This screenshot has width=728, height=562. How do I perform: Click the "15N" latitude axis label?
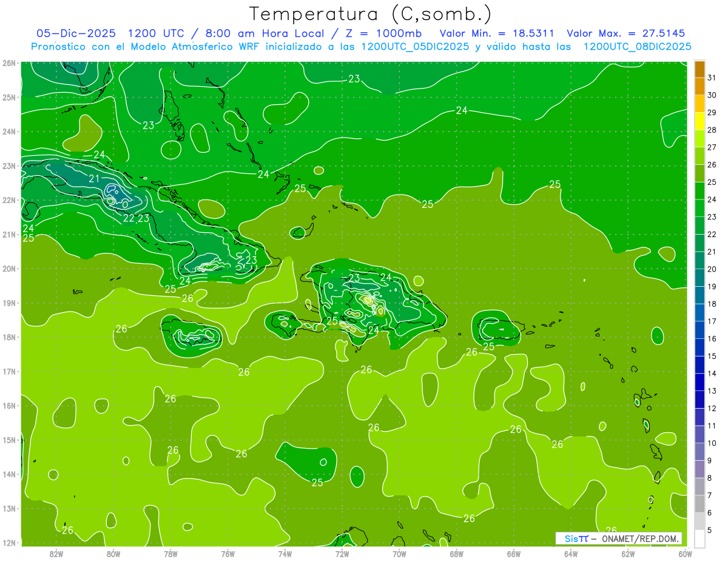click(x=8, y=440)
